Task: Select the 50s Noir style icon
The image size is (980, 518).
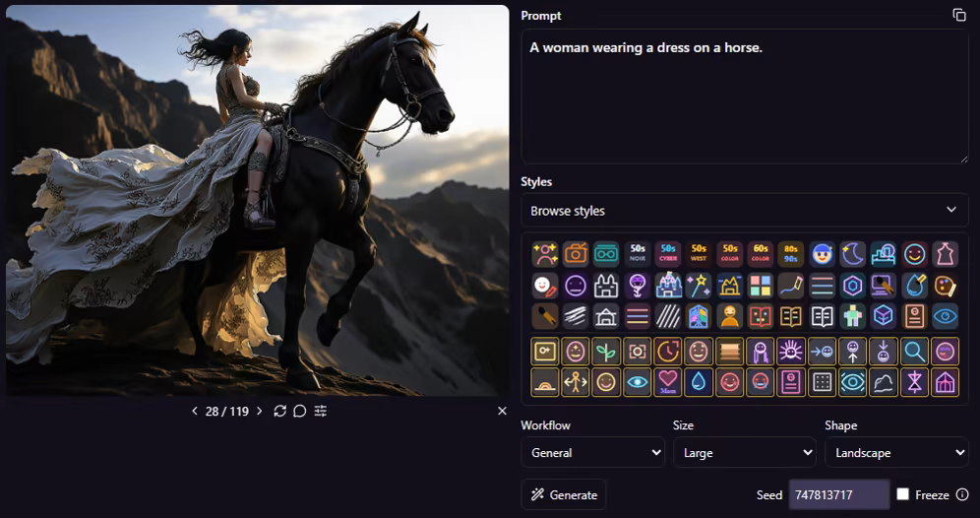Action: pos(638,254)
